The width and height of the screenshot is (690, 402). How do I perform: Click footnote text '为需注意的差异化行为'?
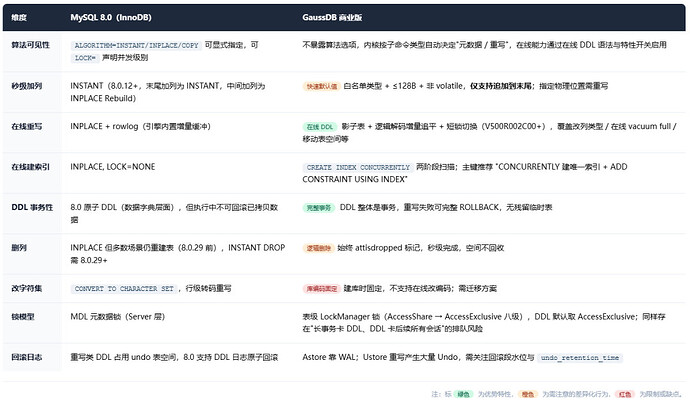(x=576, y=394)
